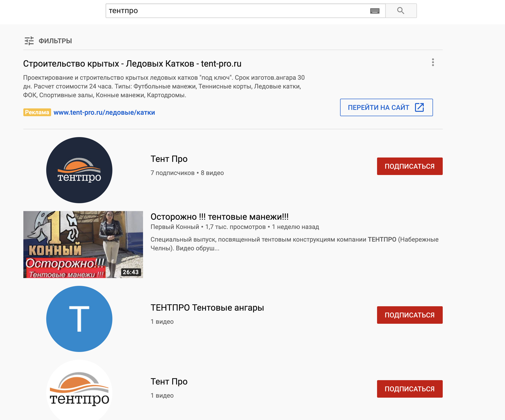This screenshot has width=505, height=420.
Task: Open the filters slider icon
Action: [29, 41]
